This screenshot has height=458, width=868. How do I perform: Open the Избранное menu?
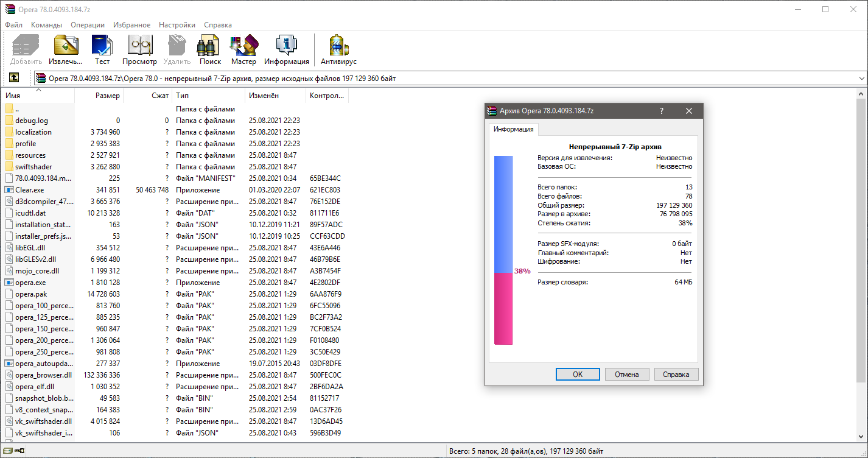point(131,25)
